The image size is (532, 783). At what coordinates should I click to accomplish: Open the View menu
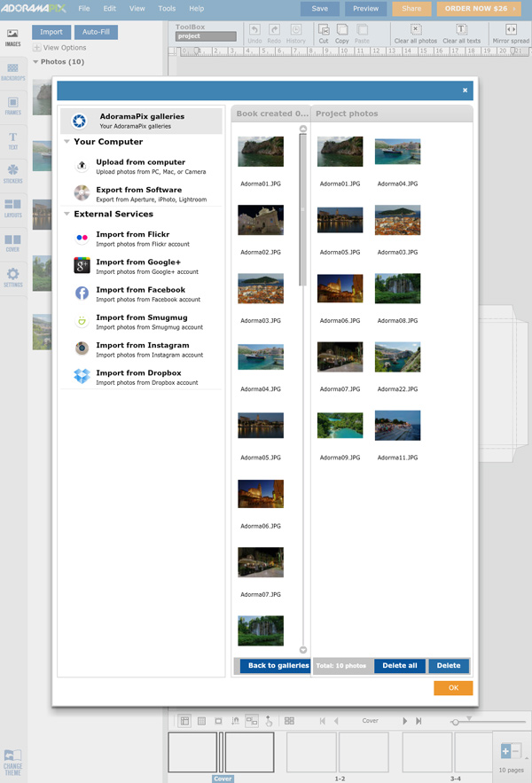(137, 9)
